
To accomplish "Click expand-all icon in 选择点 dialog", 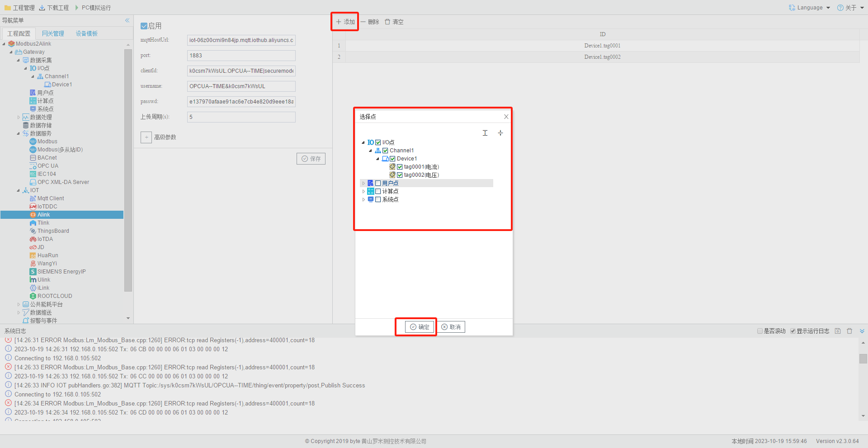I will click(x=485, y=133).
